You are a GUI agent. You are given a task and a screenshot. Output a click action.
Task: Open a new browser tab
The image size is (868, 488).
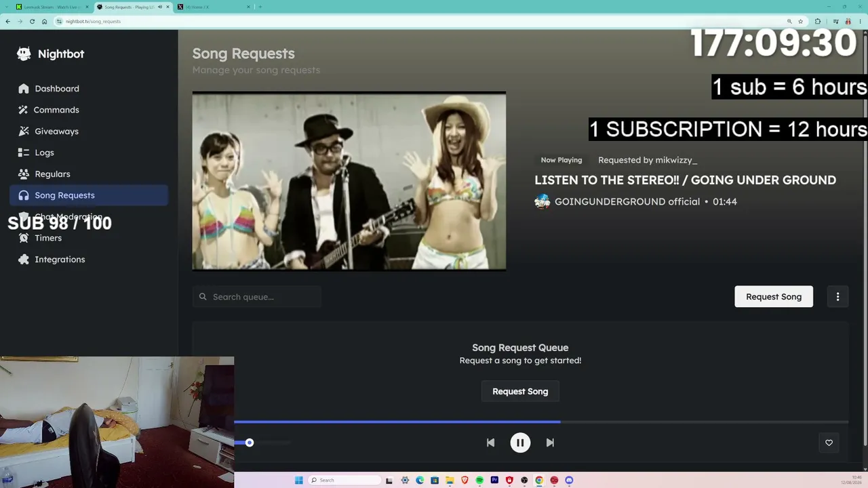click(x=260, y=7)
